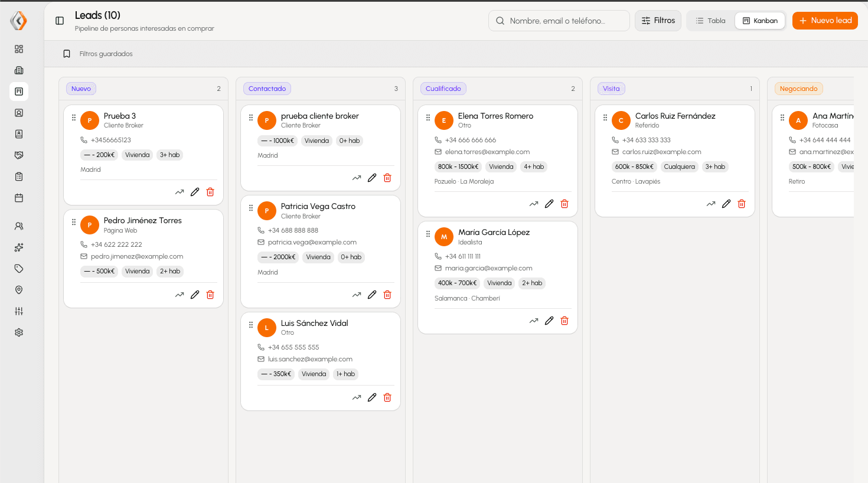Open the Pedro Jiménez Torres lead card
The height and width of the screenshot is (483, 868).
coord(143,259)
